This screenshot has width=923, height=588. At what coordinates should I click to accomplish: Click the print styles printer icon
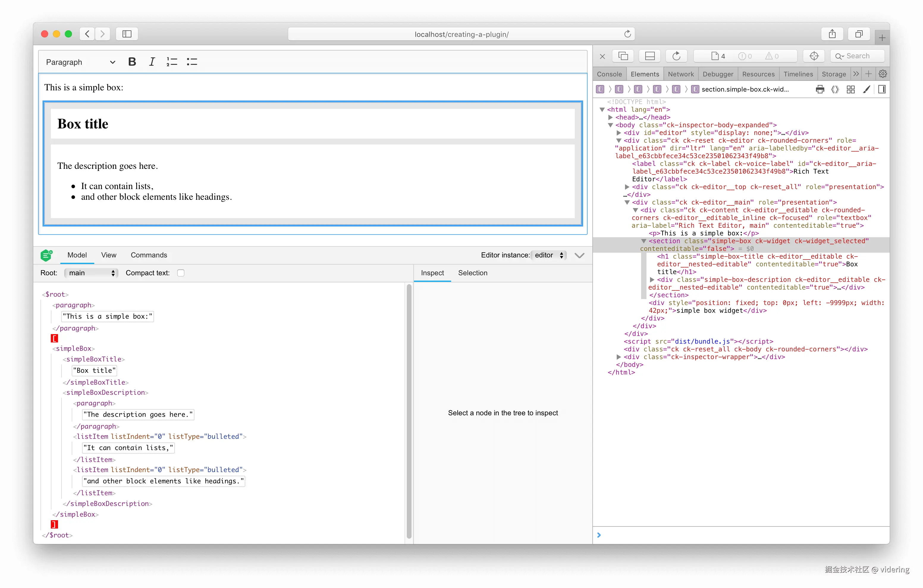(x=820, y=89)
